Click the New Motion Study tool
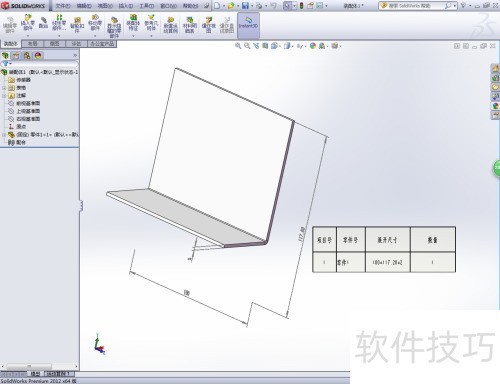The image size is (500, 384). (x=170, y=25)
